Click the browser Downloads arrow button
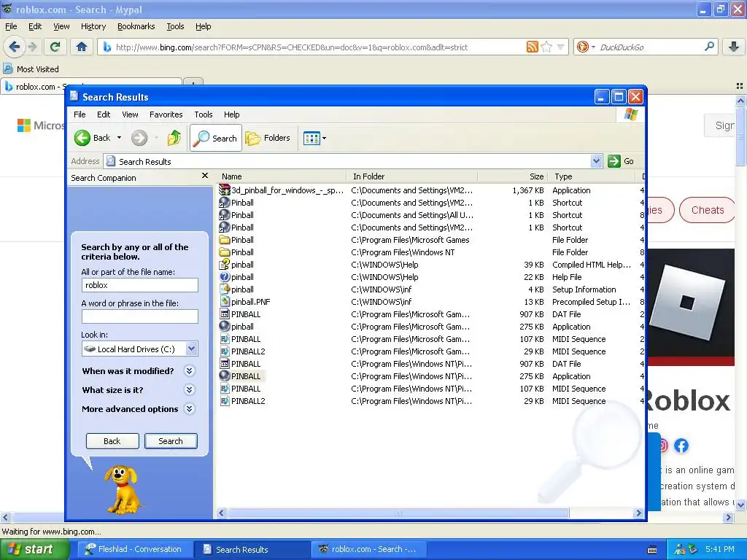 click(x=733, y=47)
